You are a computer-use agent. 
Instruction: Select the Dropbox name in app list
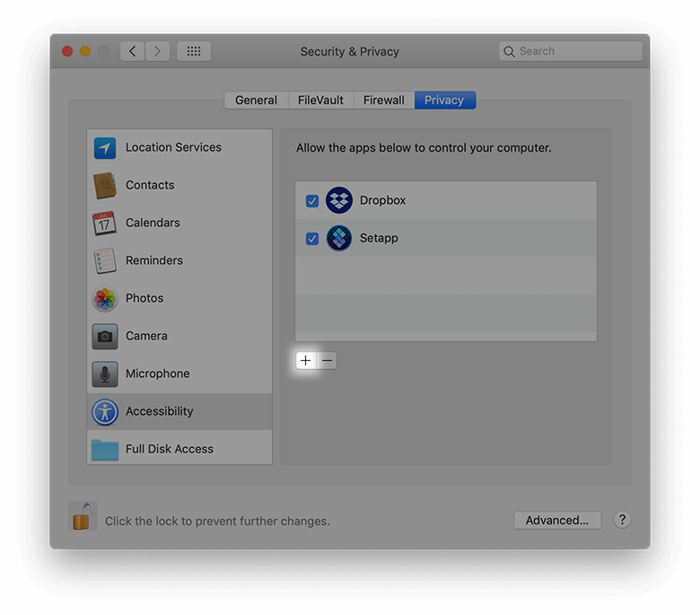[x=382, y=200]
